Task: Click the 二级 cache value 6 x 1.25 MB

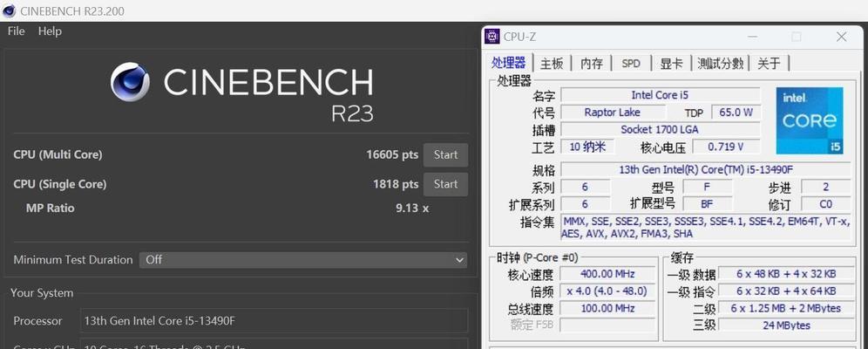Action: [786, 308]
